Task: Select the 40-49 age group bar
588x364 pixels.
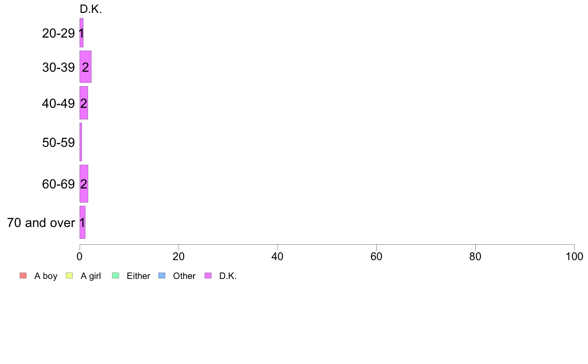Action: pyautogui.click(x=84, y=103)
